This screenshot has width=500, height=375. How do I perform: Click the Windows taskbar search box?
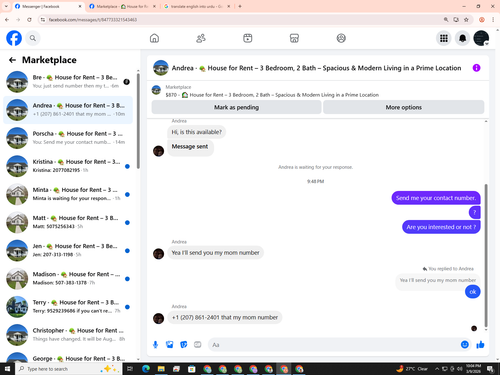(x=68, y=369)
